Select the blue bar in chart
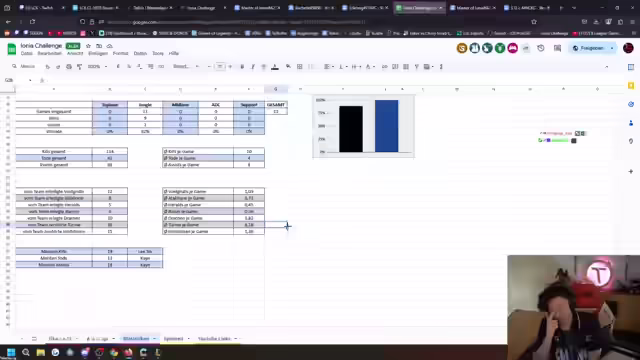Image resolution: width=640 pixels, height=360 pixels. 387,126
